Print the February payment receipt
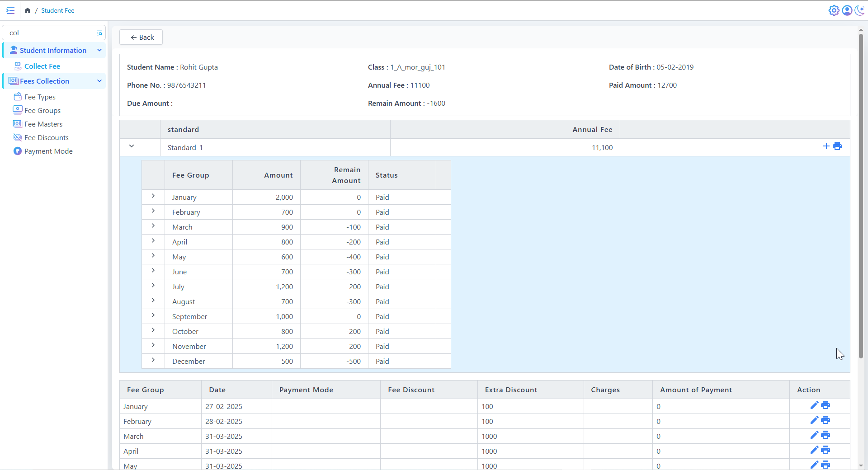This screenshot has width=868, height=470. click(x=826, y=420)
